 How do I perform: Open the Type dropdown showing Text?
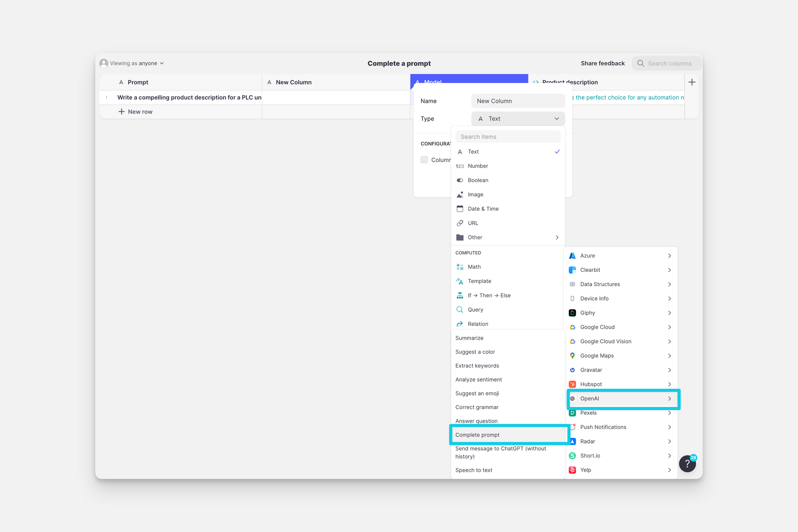click(x=518, y=119)
